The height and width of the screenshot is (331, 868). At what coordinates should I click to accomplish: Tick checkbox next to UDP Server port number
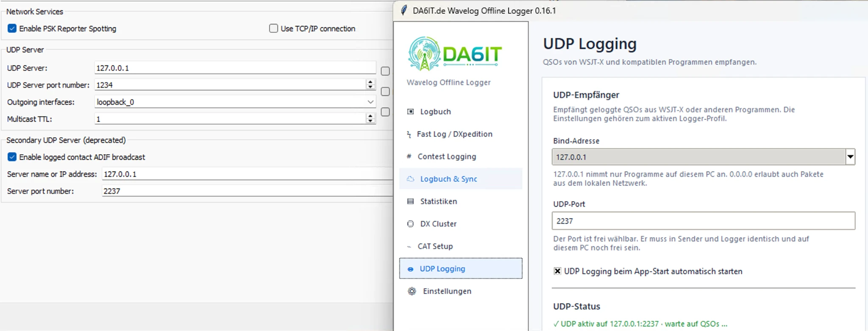(385, 91)
